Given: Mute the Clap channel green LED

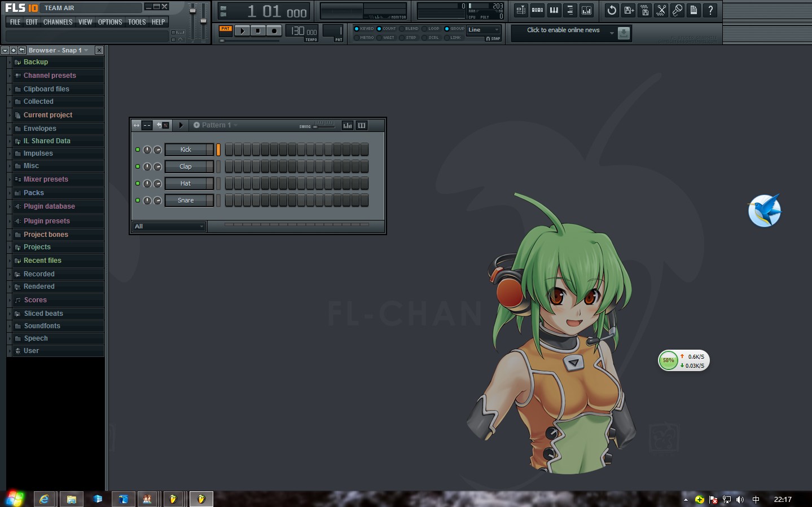Looking at the screenshot, I should (138, 166).
